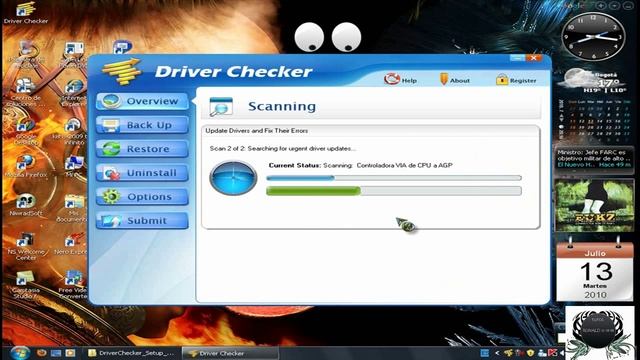Click the sidebar add gadget plus button

coord(600,6)
